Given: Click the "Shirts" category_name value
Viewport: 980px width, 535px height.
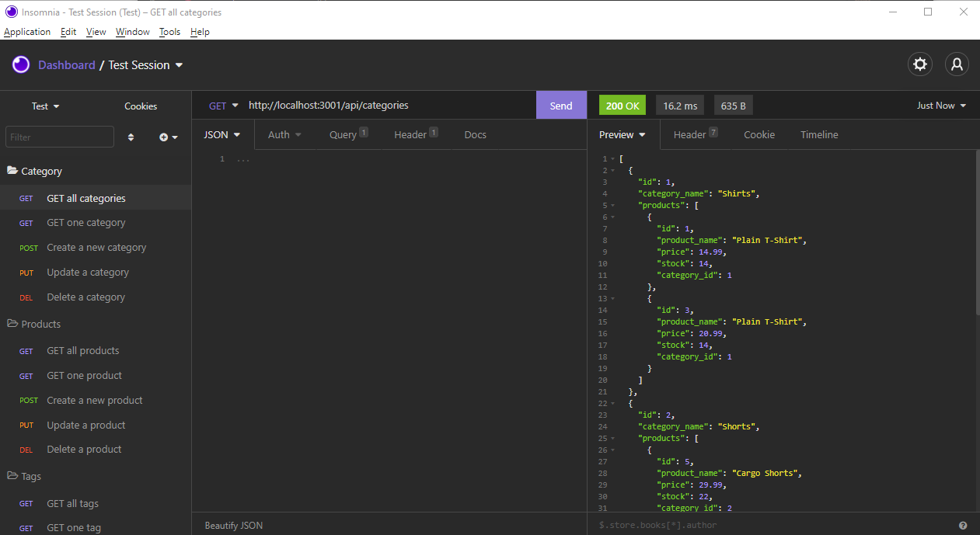Looking at the screenshot, I should point(736,193).
